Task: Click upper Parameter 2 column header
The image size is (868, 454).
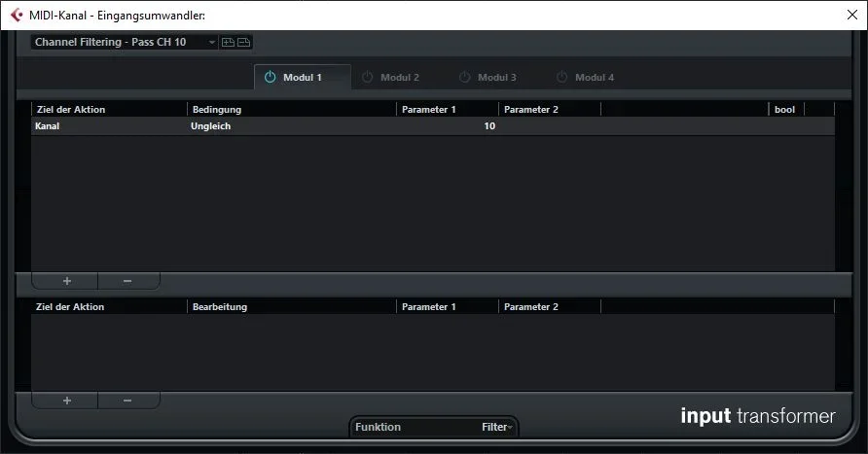Action: (x=549, y=110)
